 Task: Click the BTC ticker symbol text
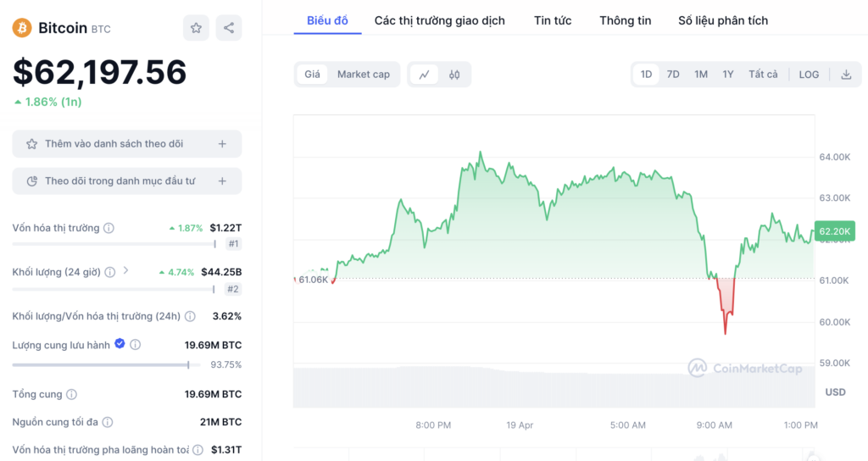pyautogui.click(x=101, y=30)
